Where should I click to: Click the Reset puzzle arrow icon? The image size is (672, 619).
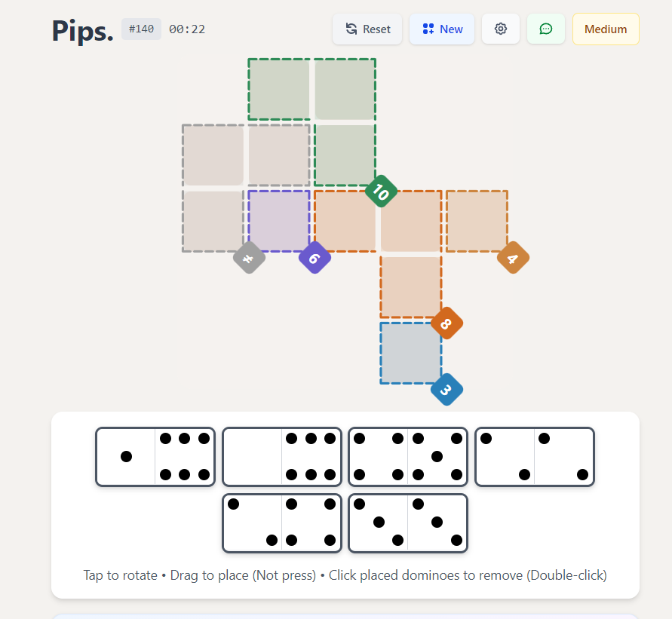[x=351, y=29]
